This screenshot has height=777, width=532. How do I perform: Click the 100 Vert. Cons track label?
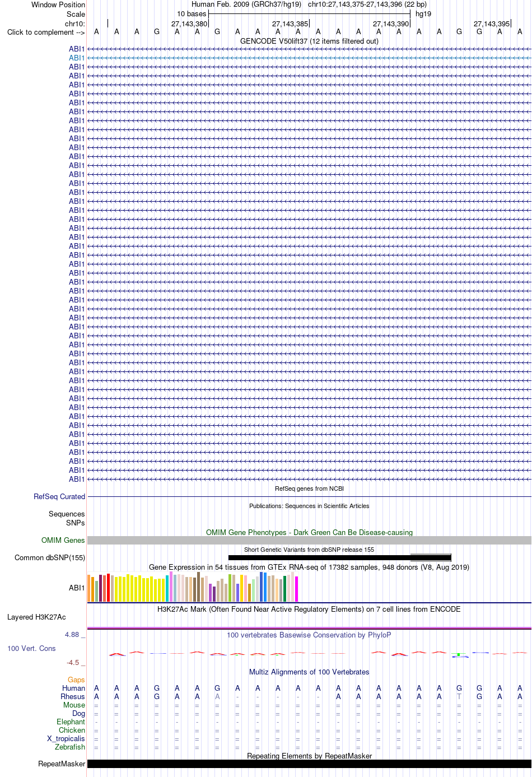pyautogui.click(x=31, y=648)
